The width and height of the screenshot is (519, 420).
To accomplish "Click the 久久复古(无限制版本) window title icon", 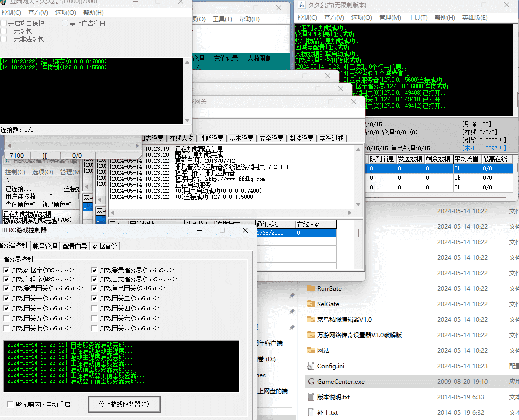I will click(301, 5).
